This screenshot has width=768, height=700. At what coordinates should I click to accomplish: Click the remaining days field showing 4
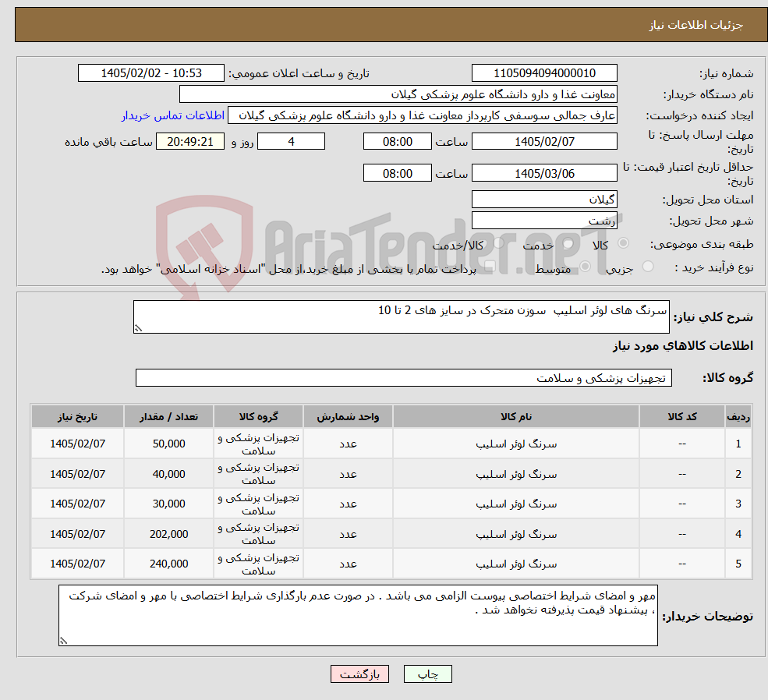pos(291,141)
